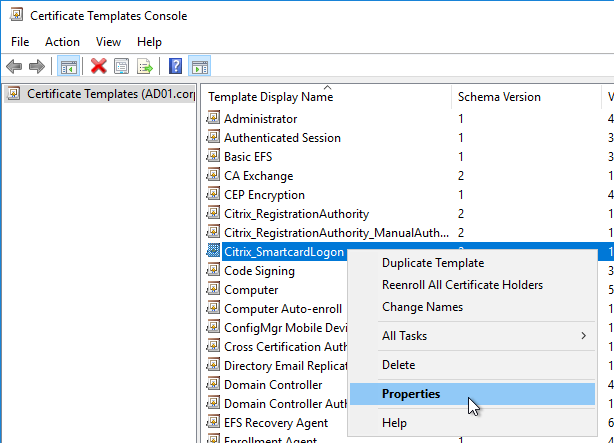
Task: Open the Properties toolbar icon
Action: (121, 66)
